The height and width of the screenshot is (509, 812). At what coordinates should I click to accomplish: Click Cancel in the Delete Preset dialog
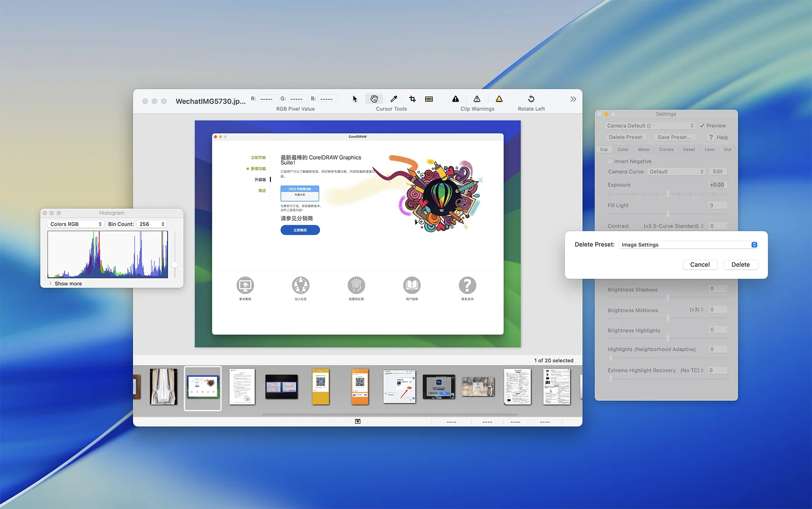[700, 265]
